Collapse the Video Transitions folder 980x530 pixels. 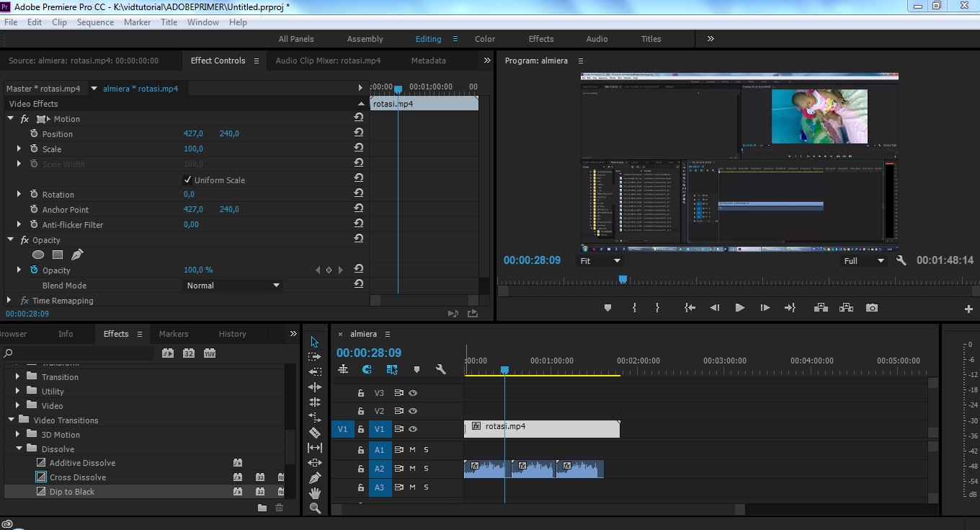pos(12,420)
